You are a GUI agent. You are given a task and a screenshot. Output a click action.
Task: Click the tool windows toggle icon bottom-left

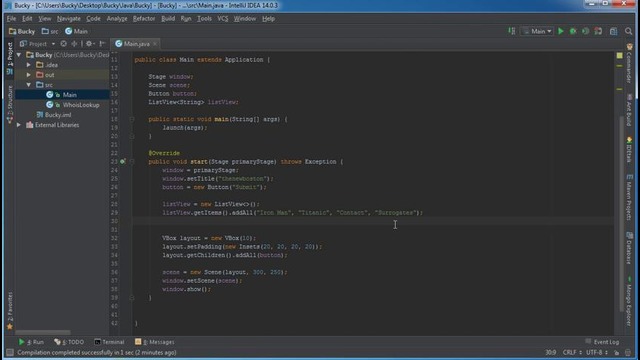[x=9, y=352]
